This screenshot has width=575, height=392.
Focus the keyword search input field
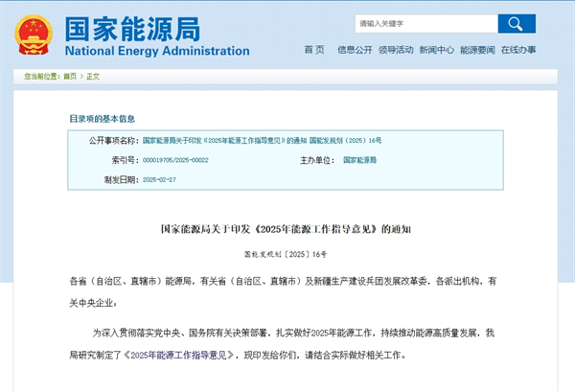pos(426,24)
